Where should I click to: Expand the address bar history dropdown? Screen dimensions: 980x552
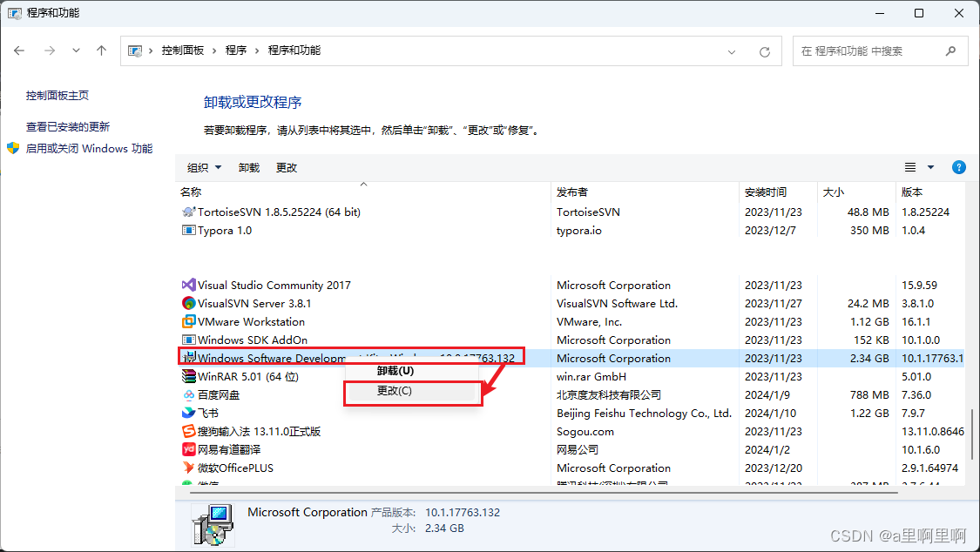click(731, 52)
